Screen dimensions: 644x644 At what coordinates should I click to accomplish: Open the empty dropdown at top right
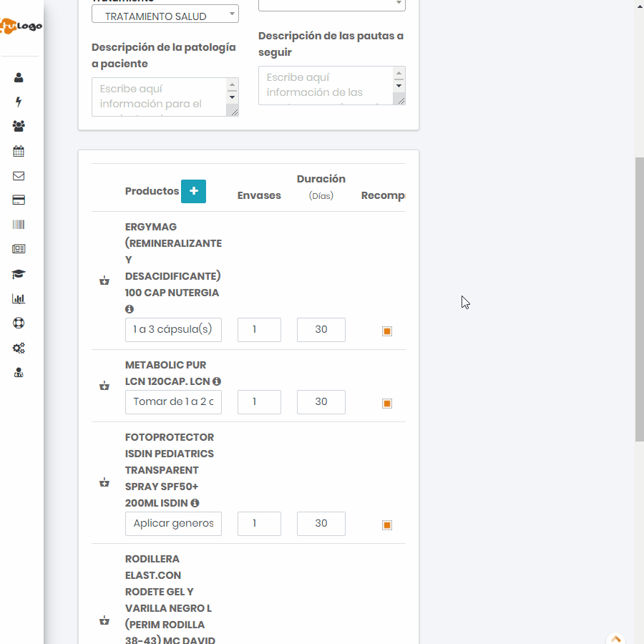click(x=331, y=4)
